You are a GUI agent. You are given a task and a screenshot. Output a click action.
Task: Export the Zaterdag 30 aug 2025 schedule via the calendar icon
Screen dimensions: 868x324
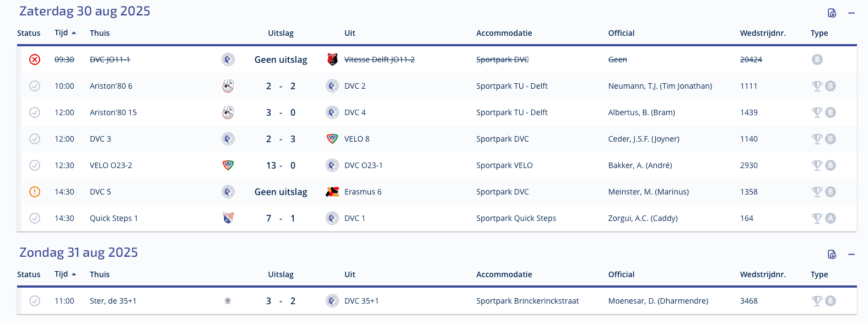point(832,13)
